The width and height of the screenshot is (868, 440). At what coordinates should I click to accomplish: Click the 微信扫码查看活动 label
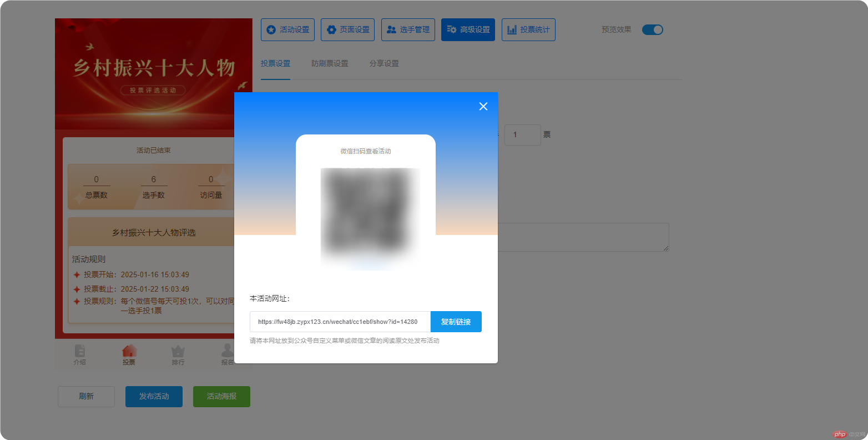pyautogui.click(x=366, y=151)
